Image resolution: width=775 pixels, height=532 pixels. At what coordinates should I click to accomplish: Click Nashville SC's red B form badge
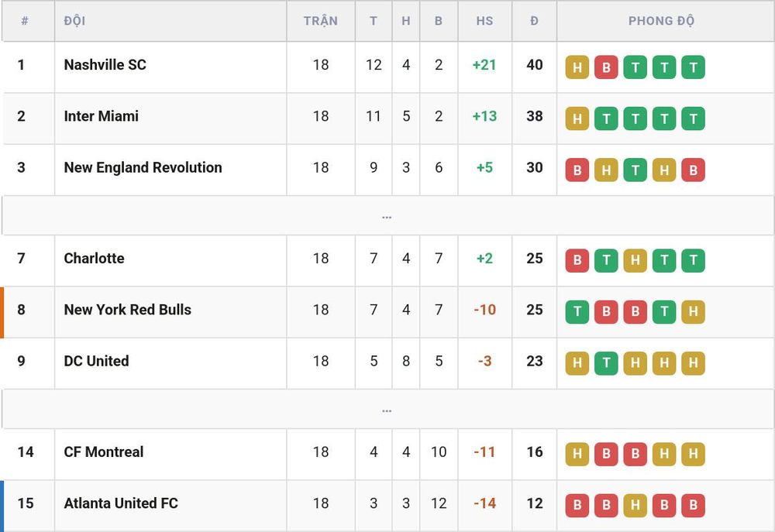point(606,67)
